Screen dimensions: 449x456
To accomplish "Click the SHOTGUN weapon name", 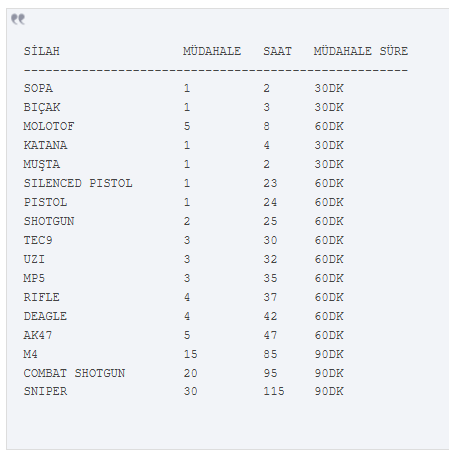I will click(49, 221).
